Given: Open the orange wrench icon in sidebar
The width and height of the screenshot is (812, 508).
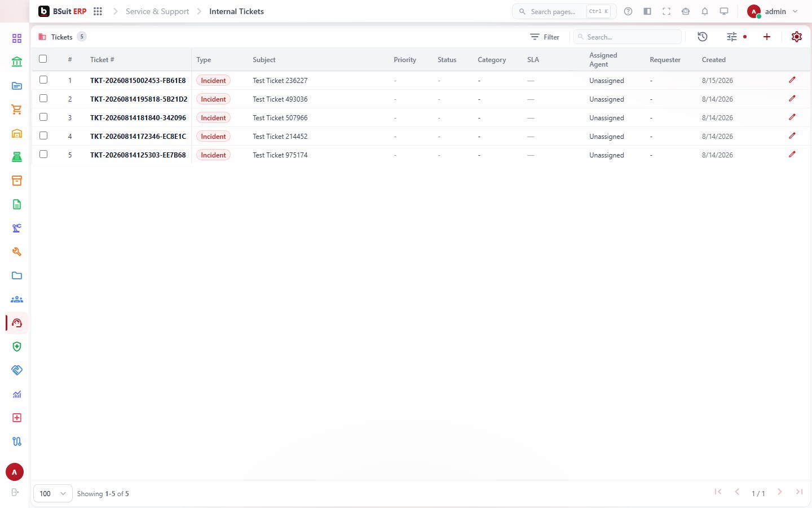Looking at the screenshot, I should pos(17,252).
